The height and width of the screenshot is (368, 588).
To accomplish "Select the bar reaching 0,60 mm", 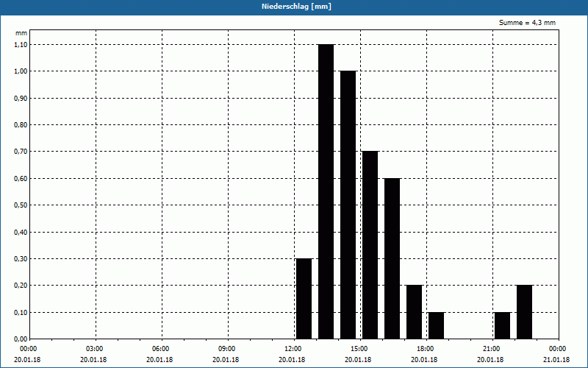I will [x=392, y=258].
